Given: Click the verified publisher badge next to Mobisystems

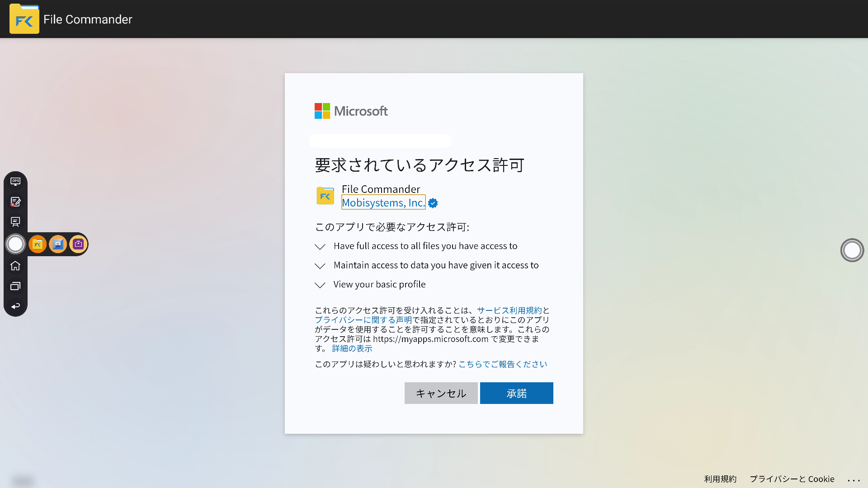Looking at the screenshot, I should 433,203.
